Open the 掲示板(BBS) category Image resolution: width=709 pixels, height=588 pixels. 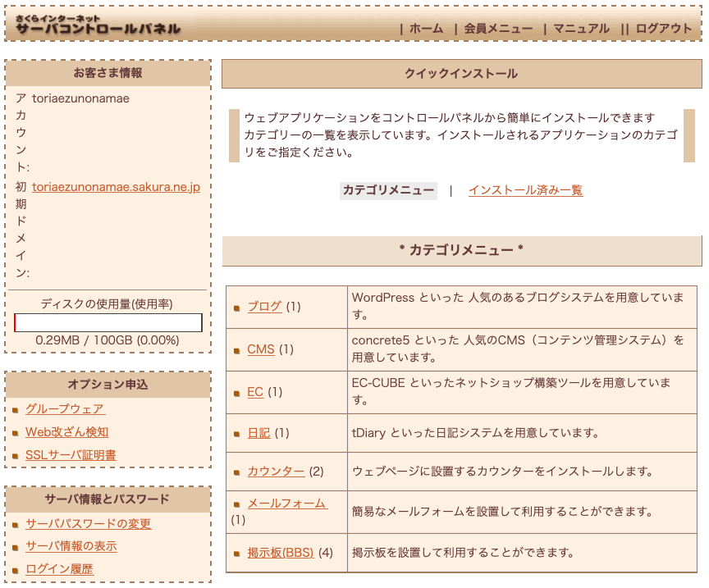tap(281, 552)
